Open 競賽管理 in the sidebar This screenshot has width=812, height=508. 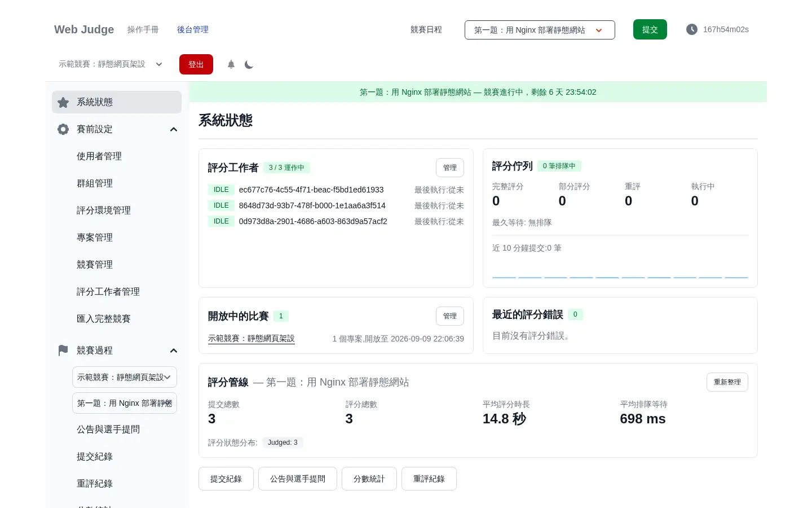click(x=117, y=265)
